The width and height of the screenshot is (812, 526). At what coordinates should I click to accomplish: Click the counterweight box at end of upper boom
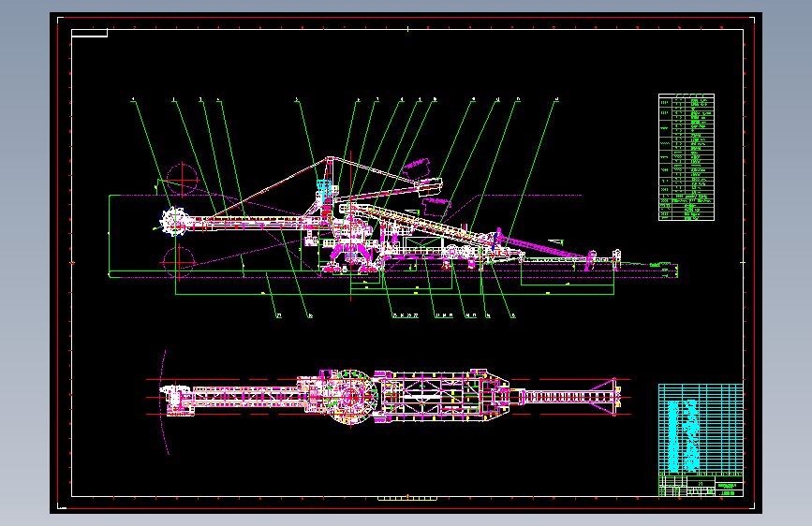tap(435, 184)
